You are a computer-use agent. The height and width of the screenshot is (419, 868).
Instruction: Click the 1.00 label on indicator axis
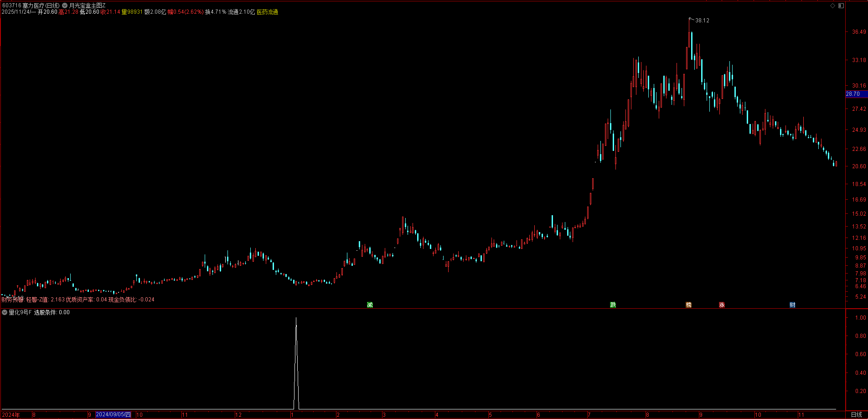[x=860, y=318]
